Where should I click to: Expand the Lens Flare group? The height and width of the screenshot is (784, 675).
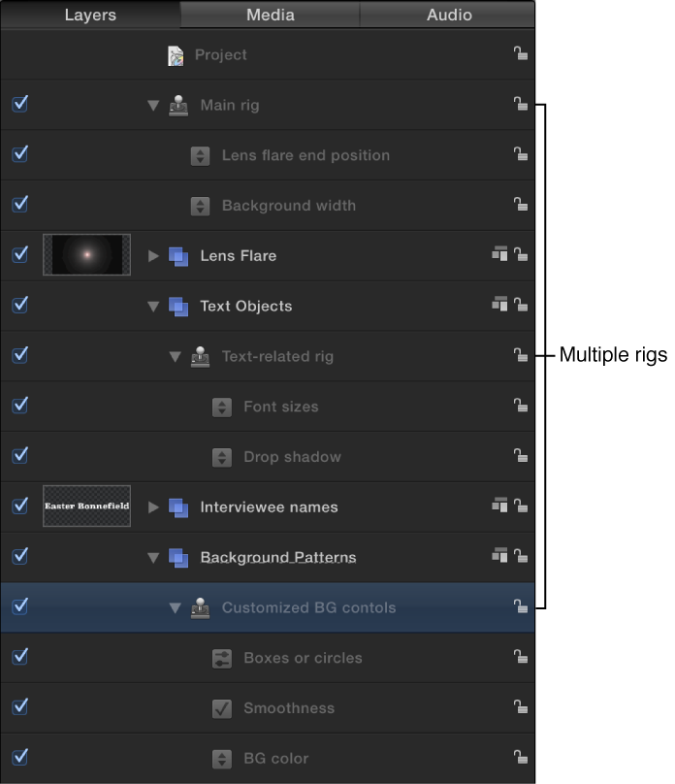153,255
